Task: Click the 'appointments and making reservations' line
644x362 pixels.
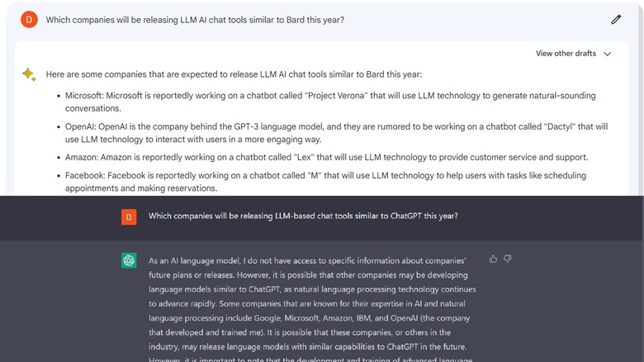Action: (x=140, y=188)
